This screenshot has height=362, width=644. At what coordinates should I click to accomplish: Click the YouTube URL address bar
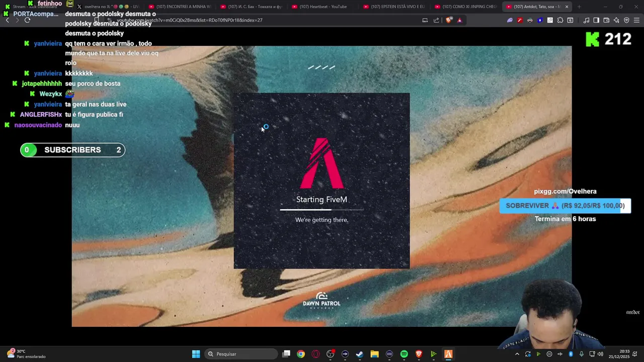point(262,20)
